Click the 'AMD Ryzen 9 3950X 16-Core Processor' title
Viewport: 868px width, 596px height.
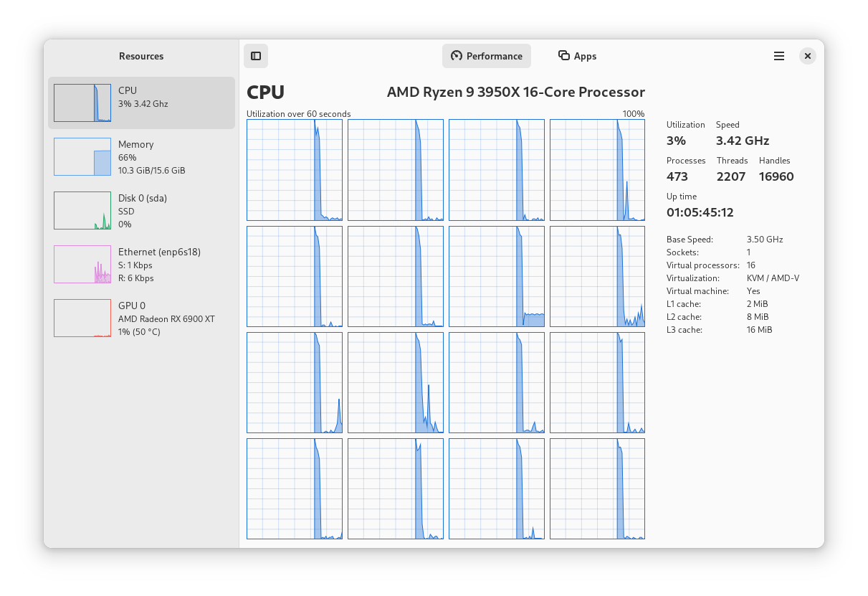tap(516, 92)
